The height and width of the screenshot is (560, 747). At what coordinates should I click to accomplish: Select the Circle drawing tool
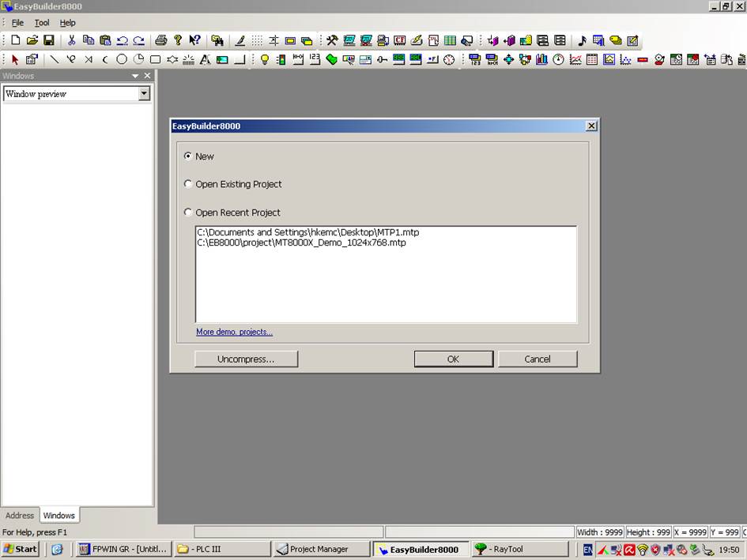pyautogui.click(x=121, y=59)
